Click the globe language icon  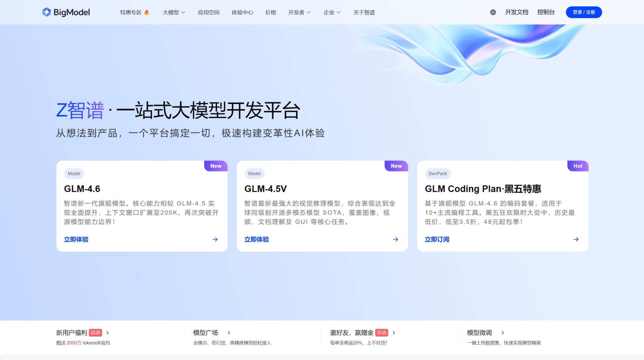(493, 12)
